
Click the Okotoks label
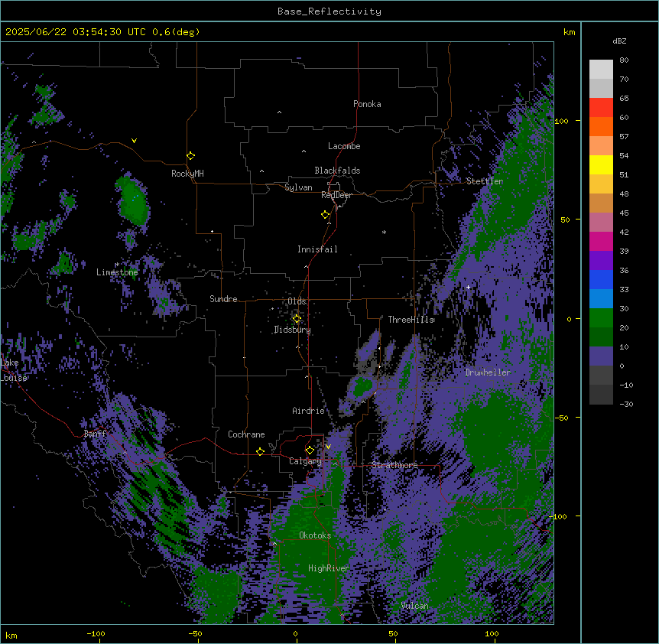[x=315, y=535]
